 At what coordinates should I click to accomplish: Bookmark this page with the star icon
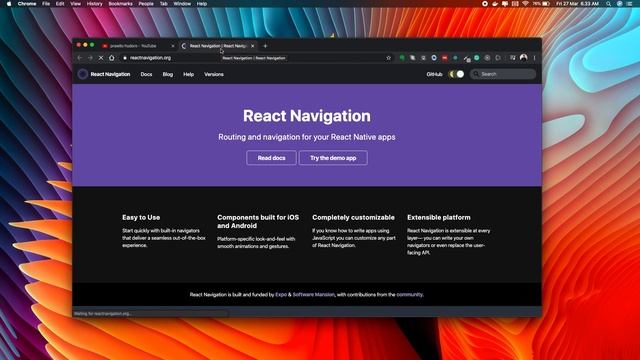(388, 58)
